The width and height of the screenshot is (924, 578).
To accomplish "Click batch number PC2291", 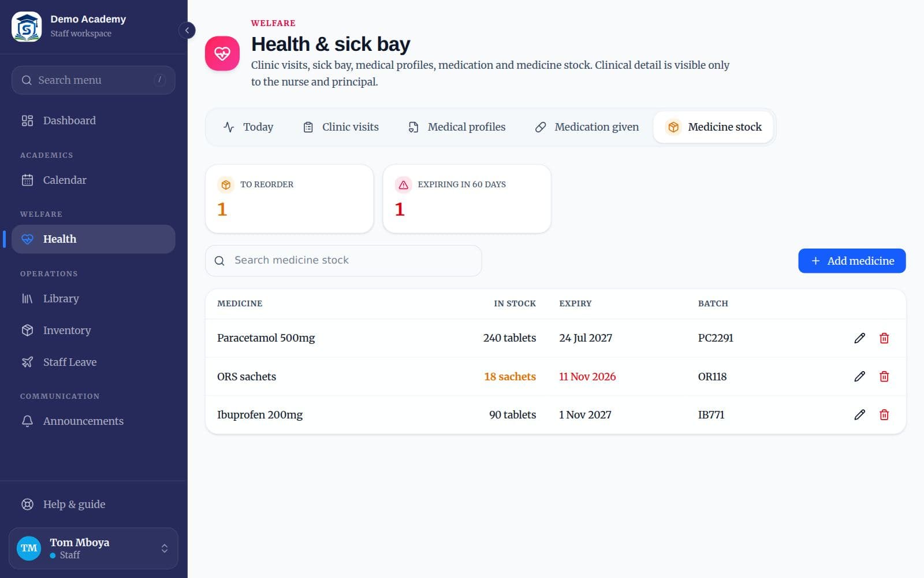I will [716, 338].
